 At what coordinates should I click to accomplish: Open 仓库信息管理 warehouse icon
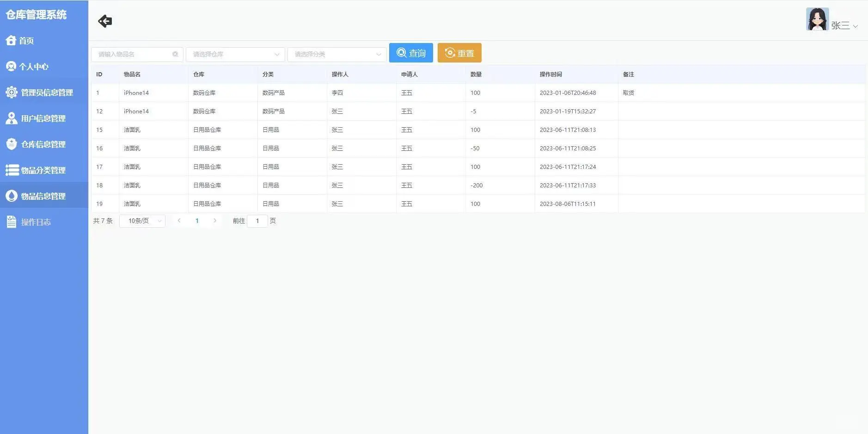click(x=11, y=143)
